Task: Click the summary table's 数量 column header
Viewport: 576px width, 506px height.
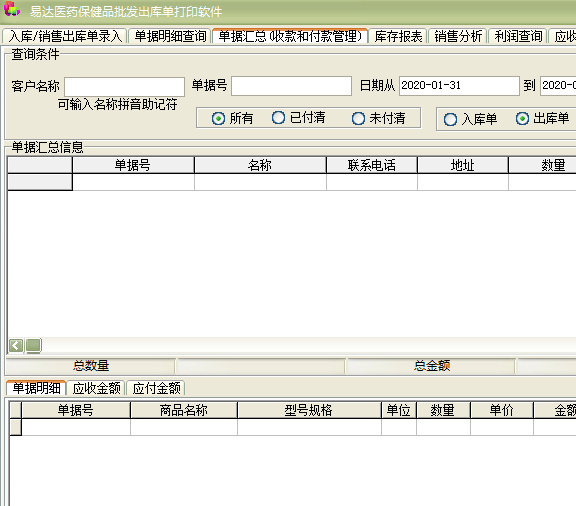Action: click(543, 165)
